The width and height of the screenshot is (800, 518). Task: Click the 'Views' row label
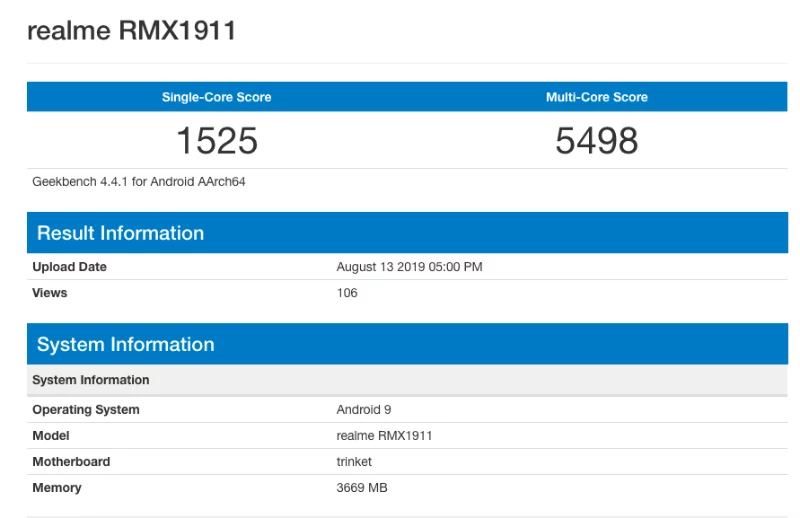tap(49, 293)
